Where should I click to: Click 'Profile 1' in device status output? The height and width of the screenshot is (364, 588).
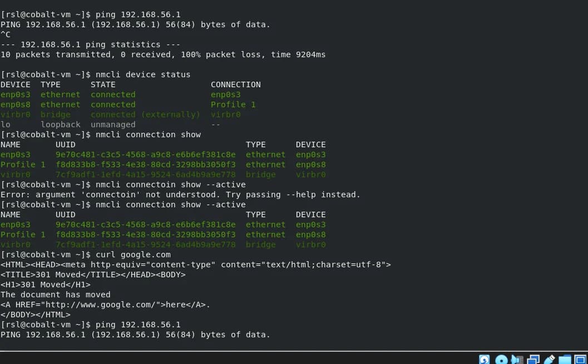point(233,104)
